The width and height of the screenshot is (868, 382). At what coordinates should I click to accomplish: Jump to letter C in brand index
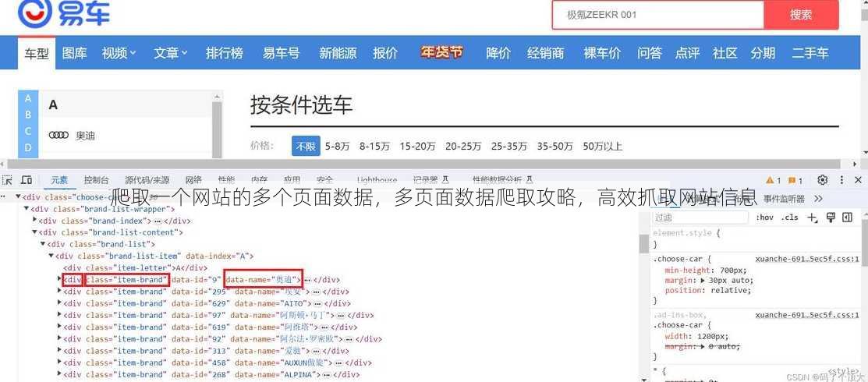(28, 131)
